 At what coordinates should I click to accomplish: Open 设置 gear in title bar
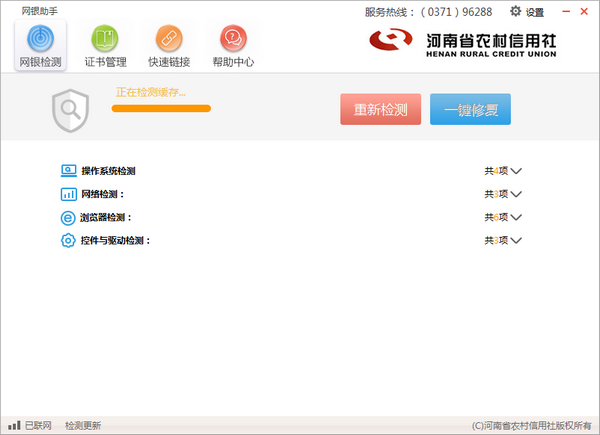(517, 12)
